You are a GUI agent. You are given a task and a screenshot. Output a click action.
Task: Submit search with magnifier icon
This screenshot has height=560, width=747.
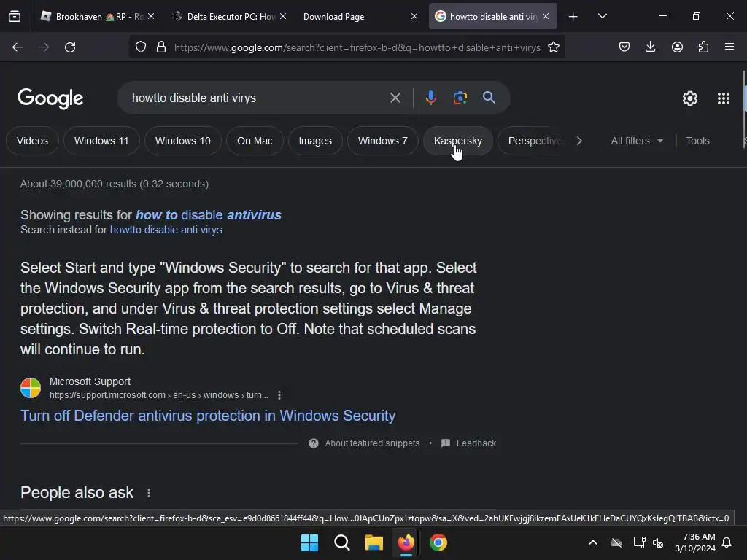click(x=489, y=98)
